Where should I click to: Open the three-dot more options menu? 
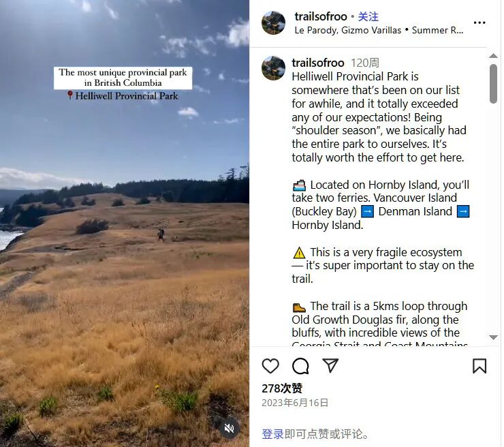click(479, 22)
